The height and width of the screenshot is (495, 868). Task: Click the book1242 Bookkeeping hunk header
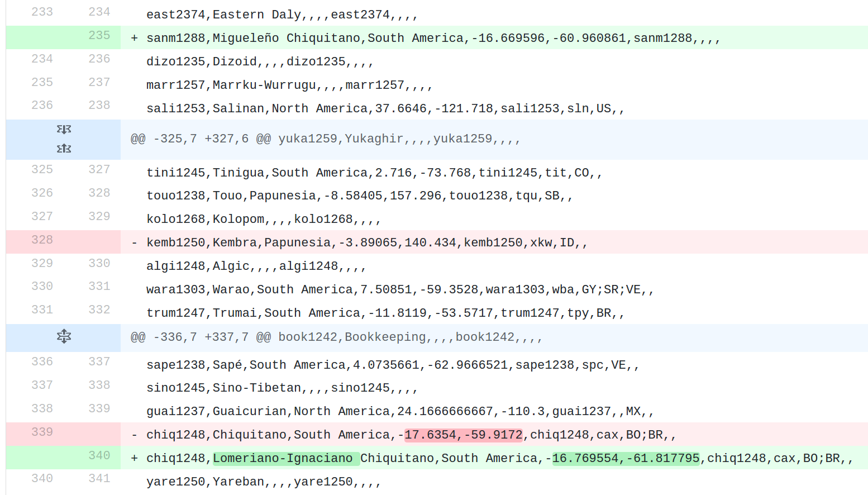pos(336,337)
